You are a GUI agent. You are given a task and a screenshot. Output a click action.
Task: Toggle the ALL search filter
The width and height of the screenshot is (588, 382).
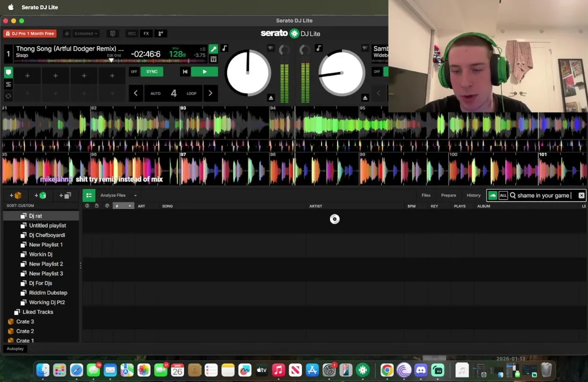point(503,195)
